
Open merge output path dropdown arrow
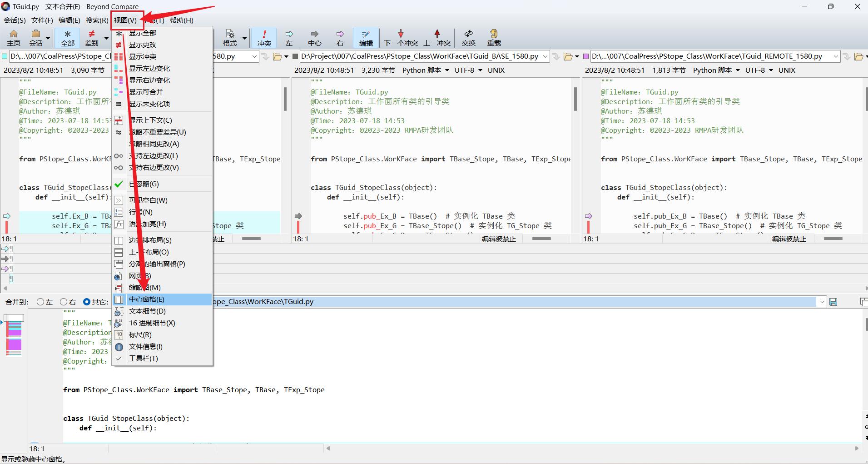pos(822,302)
